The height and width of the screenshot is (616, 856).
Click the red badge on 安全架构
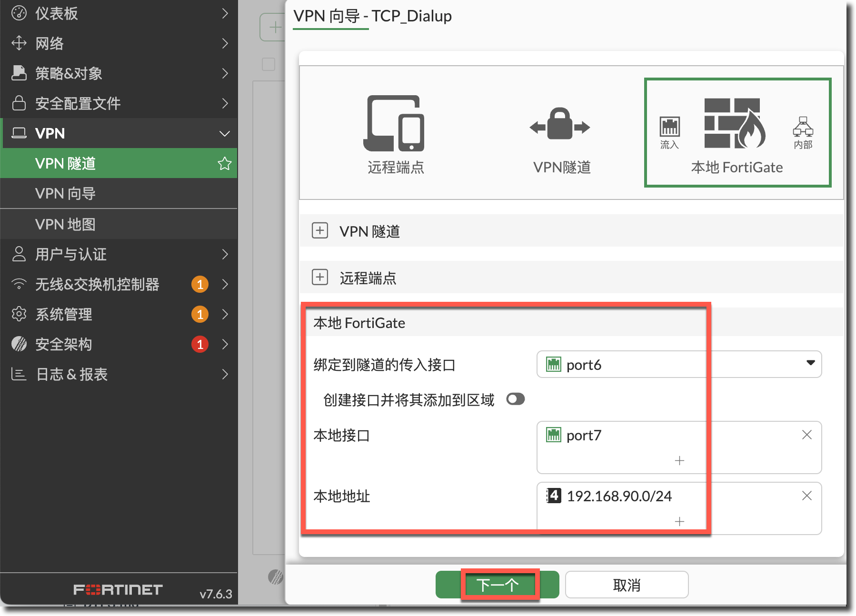[x=200, y=344]
